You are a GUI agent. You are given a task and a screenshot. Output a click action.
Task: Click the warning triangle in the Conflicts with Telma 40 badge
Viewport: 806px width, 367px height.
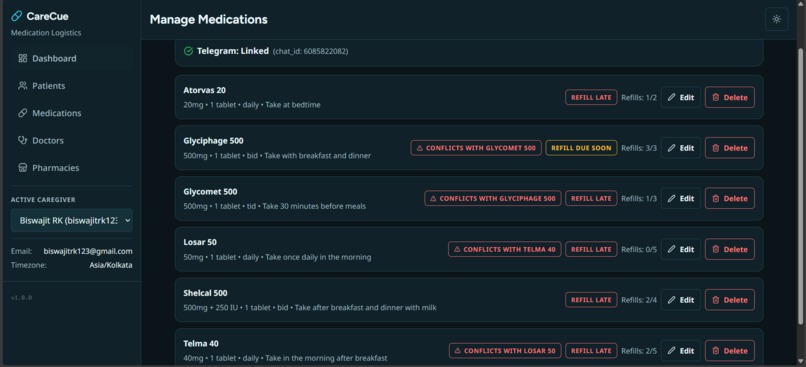tap(457, 249)
